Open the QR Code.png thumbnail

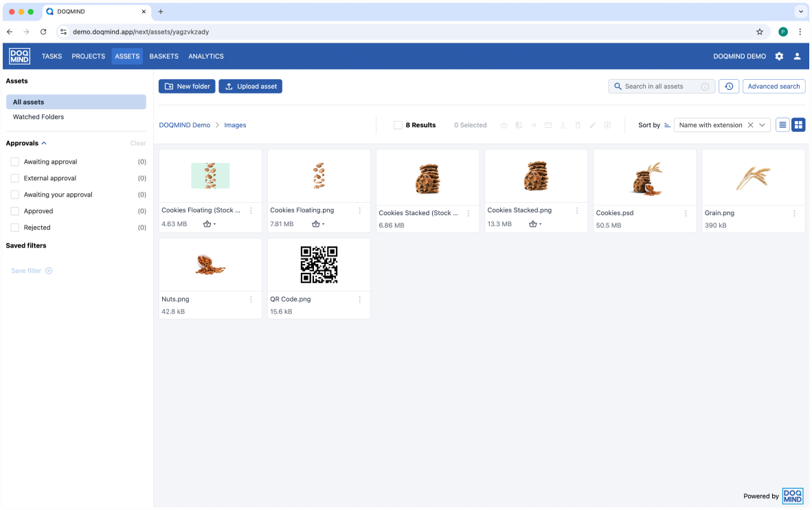coord(319,265)
